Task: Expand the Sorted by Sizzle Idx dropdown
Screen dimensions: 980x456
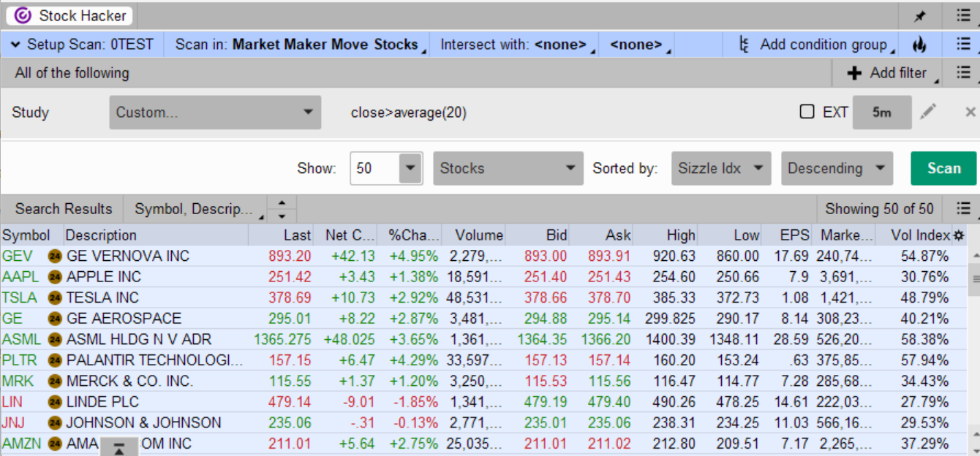Action: tap(720, 168)
